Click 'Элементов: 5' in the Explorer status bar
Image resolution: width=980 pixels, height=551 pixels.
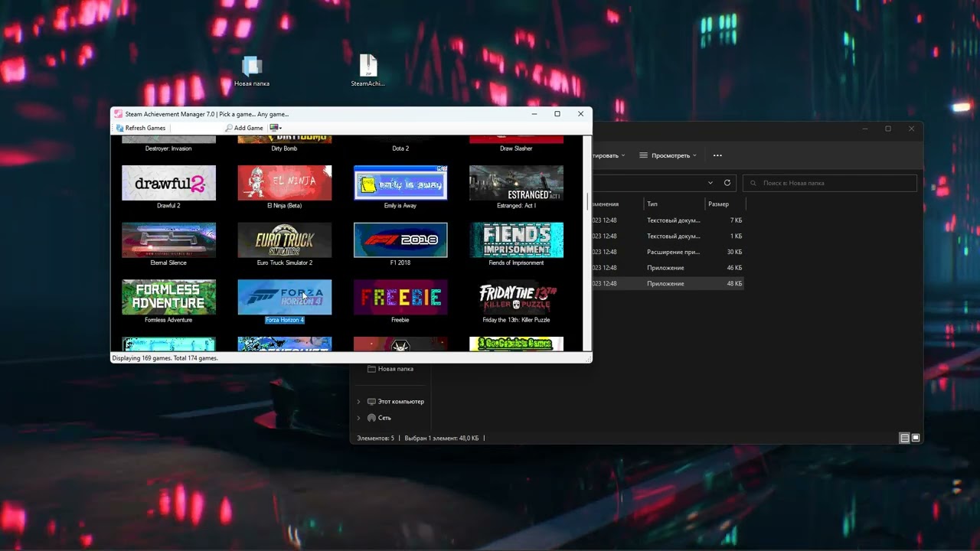tap(376, 439)
